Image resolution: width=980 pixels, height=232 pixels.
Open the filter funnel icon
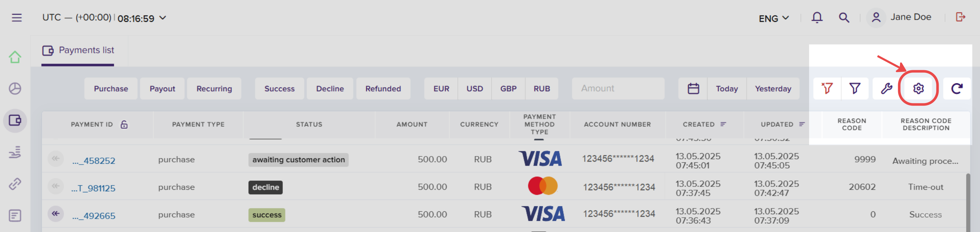[855, 88]
